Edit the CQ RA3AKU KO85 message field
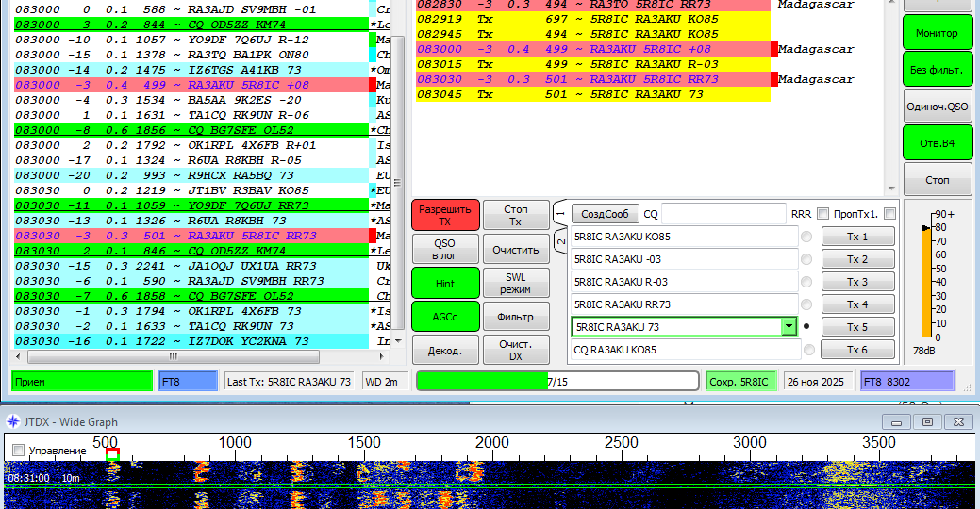The height and width of the screenshot is (509, 980). [686, 350]
